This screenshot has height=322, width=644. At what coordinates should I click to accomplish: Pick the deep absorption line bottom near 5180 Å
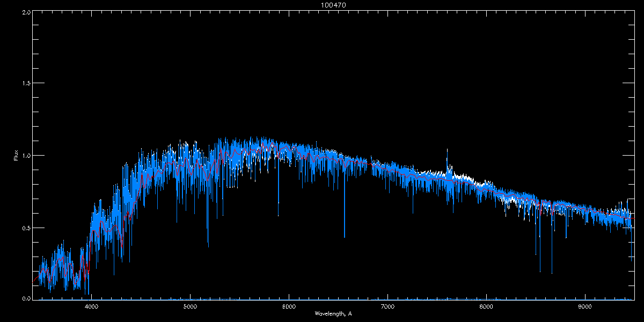(x=208, y=246)
